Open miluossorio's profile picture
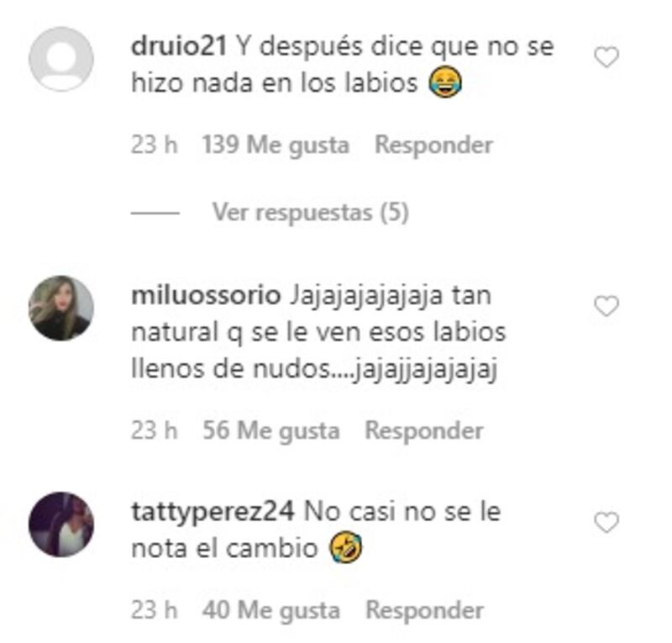672x643 pixels. (61, 308)
